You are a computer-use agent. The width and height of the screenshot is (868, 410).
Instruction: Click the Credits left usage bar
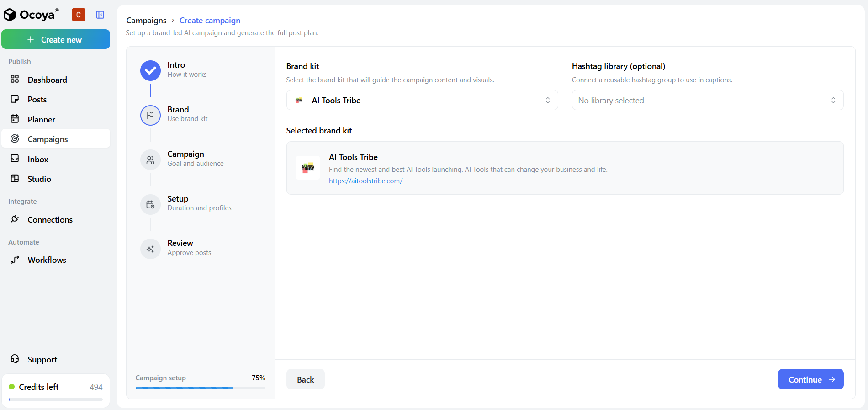point(56,399)
